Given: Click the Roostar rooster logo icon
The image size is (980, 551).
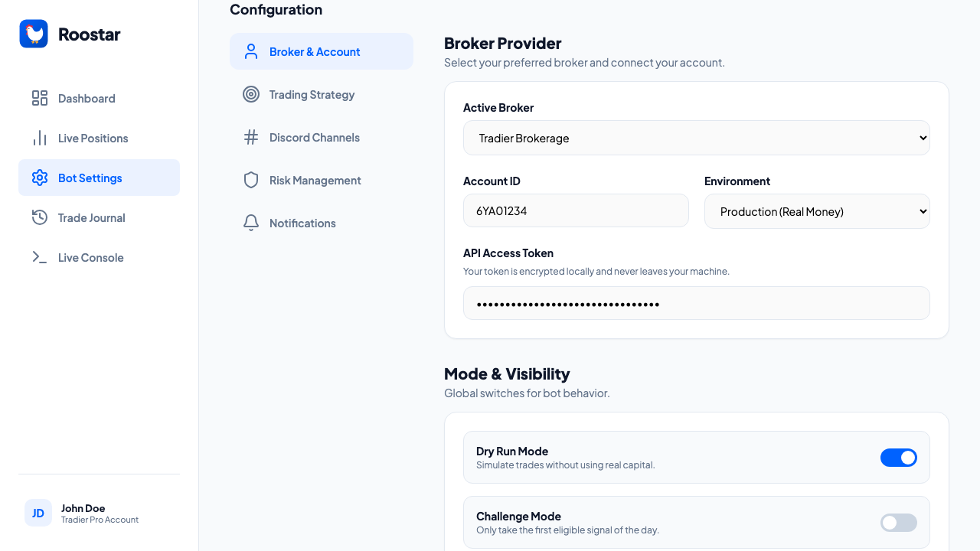Looking at the screenshot, I should (34, 34).
